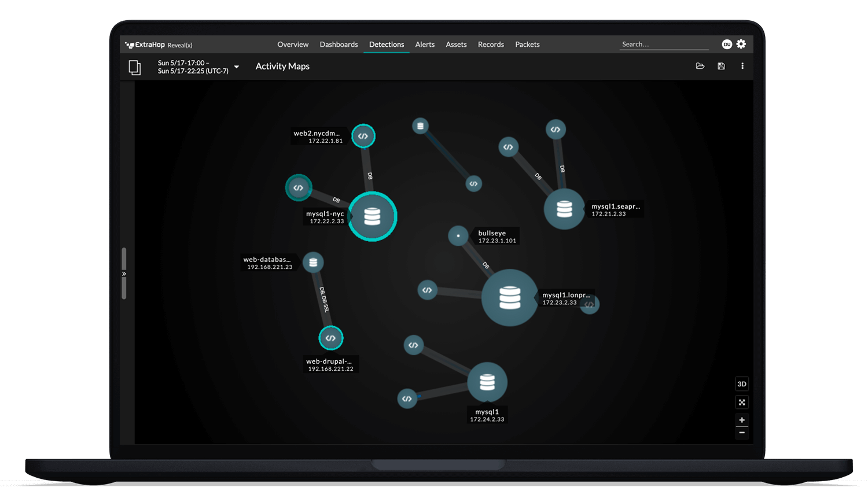868x502 pixels.
Task: Open the Dashboards page
Action: 339,44
